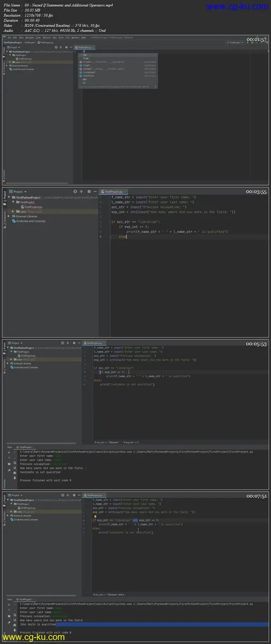
Task: Switch to FirstProject.py editor tab in 00:05:53 frame
Action: click(x=94, y=343)
